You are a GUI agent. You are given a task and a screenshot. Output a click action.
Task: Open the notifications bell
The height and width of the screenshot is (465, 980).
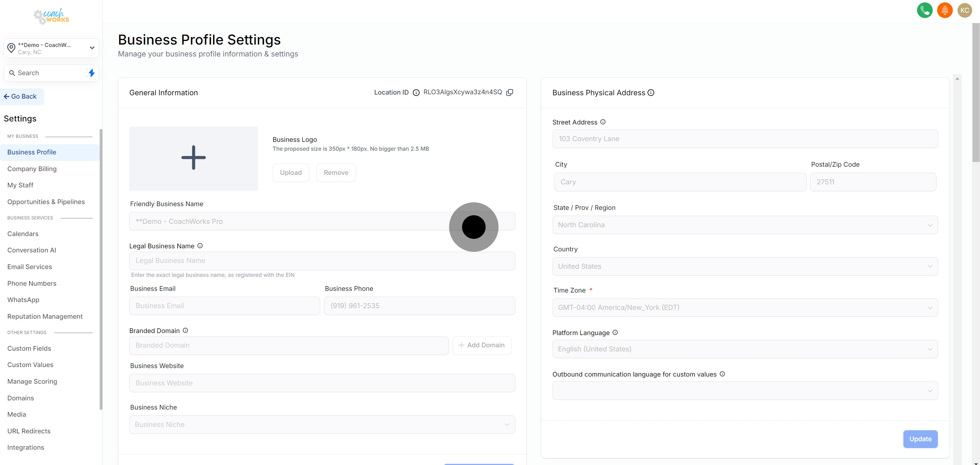pyautogui.click(x=945, y=10)
